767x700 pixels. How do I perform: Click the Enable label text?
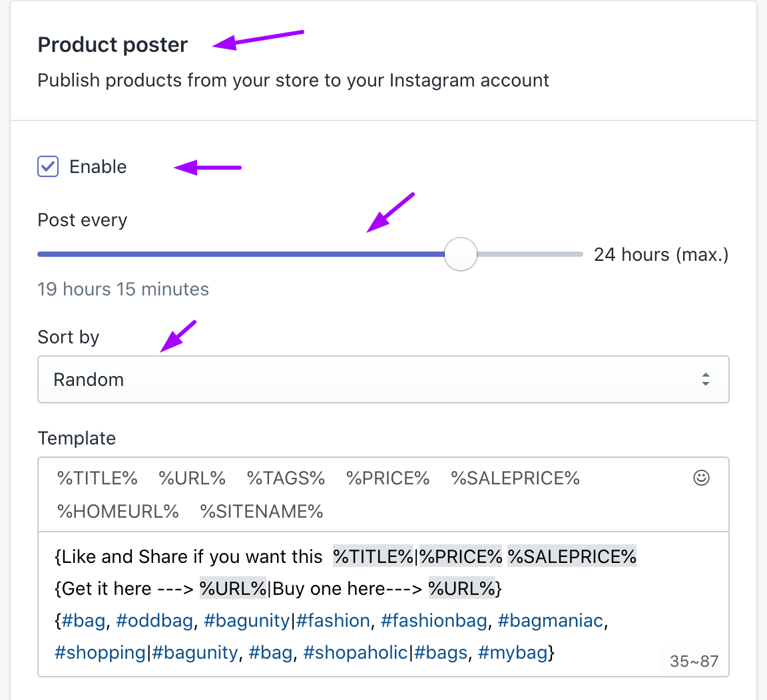[x=98, y=166]
